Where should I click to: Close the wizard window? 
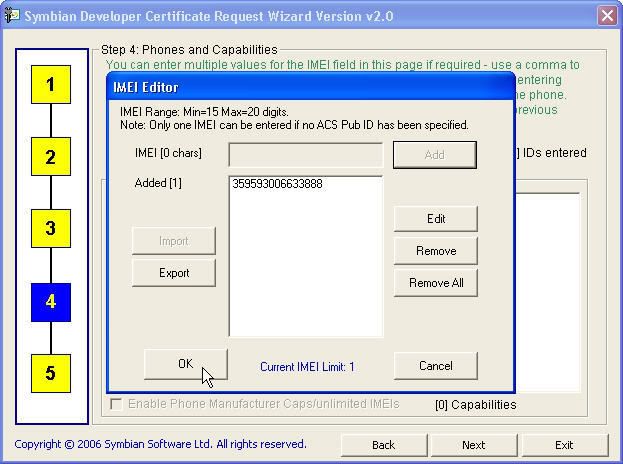(x=606, y=16)
